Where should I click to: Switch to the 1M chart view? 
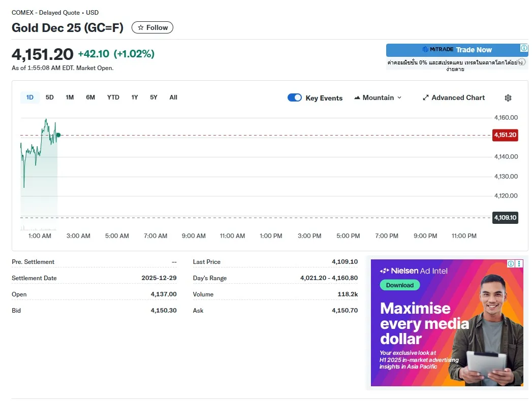pyautogui.click(x=70, y=97)
